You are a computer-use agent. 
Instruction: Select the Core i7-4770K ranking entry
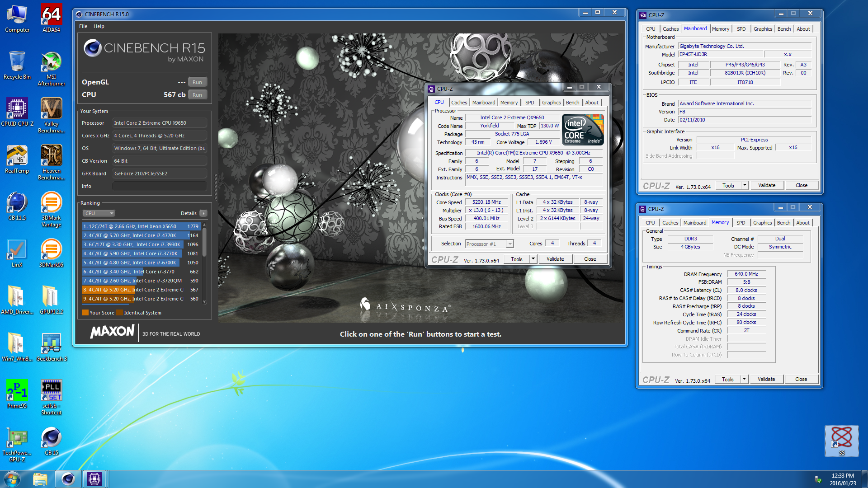point(141,235)
